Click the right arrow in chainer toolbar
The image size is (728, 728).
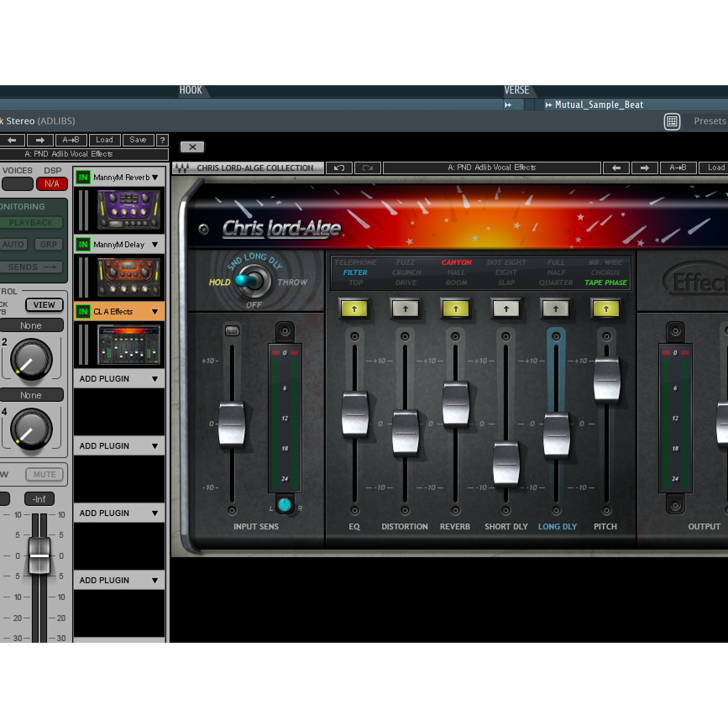coord(40,140)
